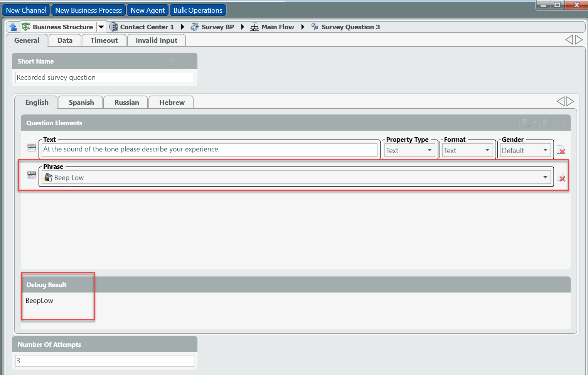Open the Timeout tab
The width and height of the screenshot is (588, 375).
point(104,40)
